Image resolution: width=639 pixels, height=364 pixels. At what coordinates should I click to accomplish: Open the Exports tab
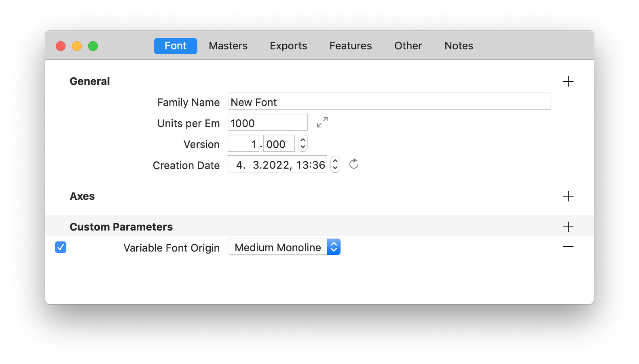[288, 46]
